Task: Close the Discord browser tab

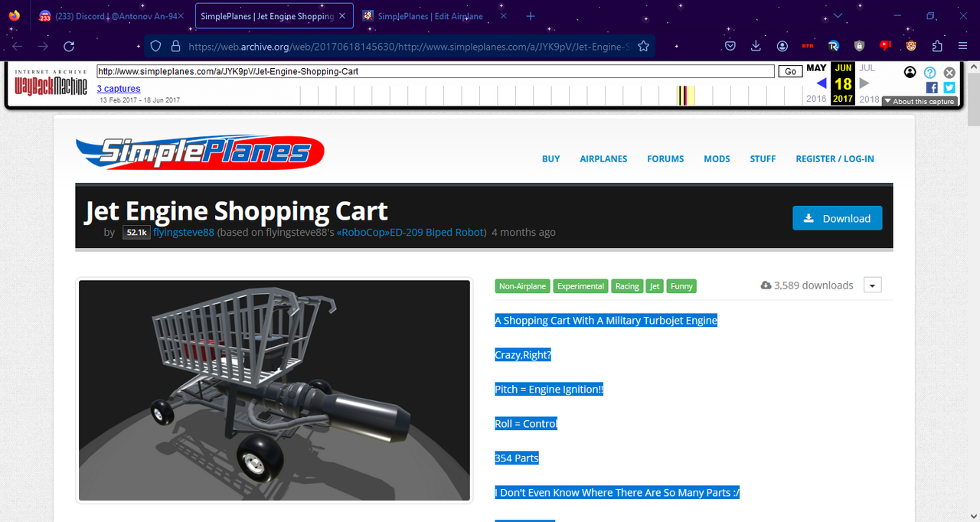Action: pyautogui.click(x=181, y=16)
